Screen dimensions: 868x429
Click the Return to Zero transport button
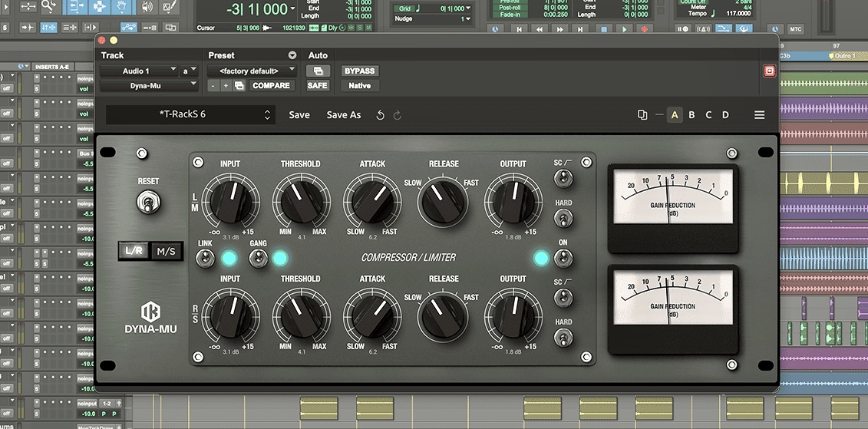click(518, 29)
